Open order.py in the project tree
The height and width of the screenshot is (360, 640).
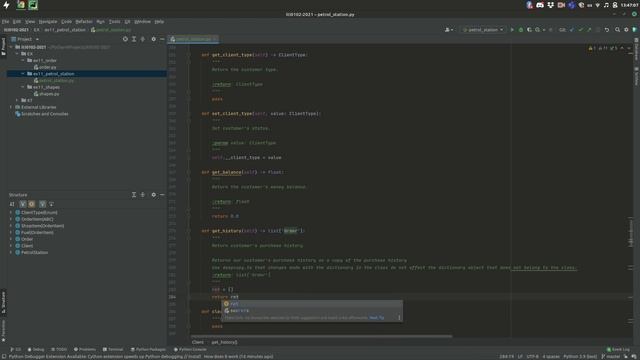45,67
